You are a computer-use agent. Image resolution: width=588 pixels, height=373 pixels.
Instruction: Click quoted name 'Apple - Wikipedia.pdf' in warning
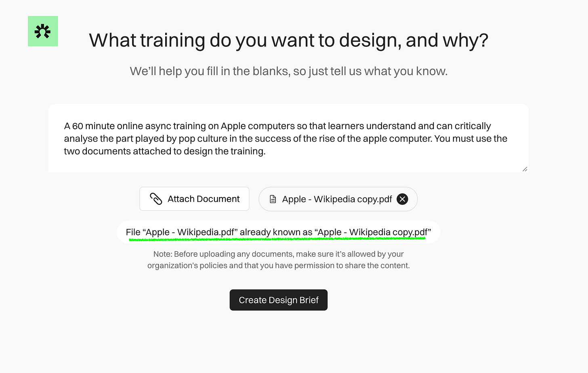pos(190,232)
